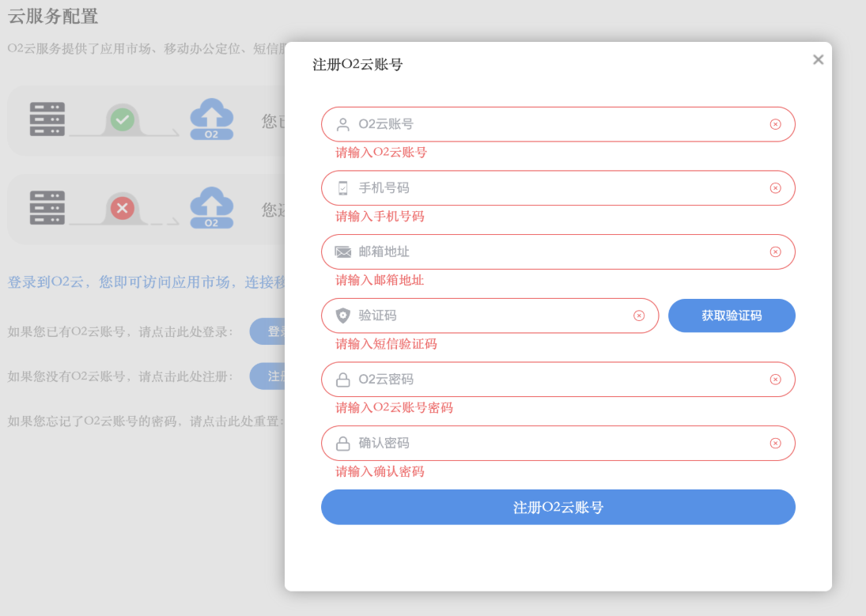Clear the 验证码 field with X icon

click(x=639, y=316)
